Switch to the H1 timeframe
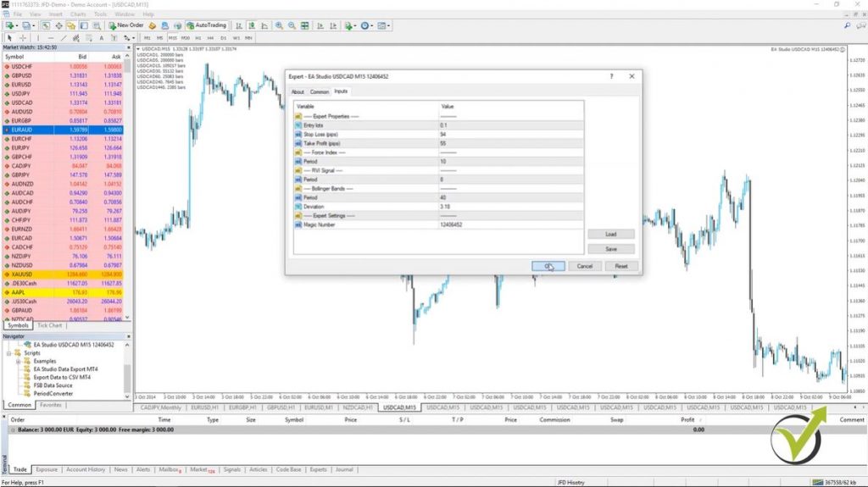Screen dimensions: 868x487 (198, 38)
